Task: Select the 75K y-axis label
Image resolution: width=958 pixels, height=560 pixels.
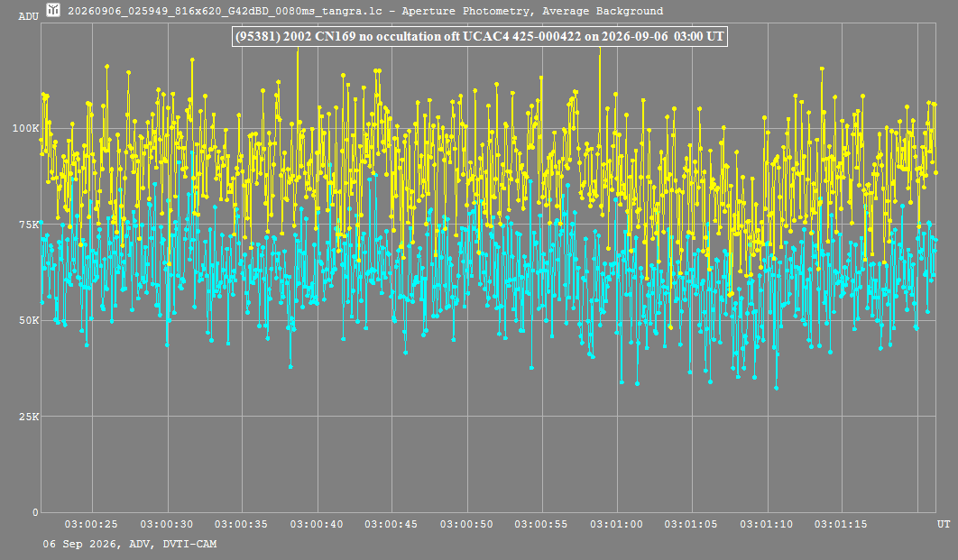Action: click(29, 225)
